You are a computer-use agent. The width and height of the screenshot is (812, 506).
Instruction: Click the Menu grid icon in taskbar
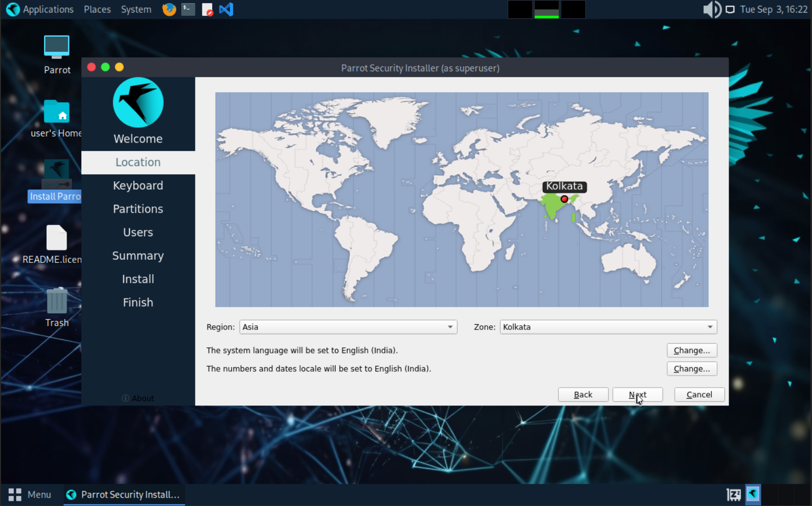click(15, 494)
